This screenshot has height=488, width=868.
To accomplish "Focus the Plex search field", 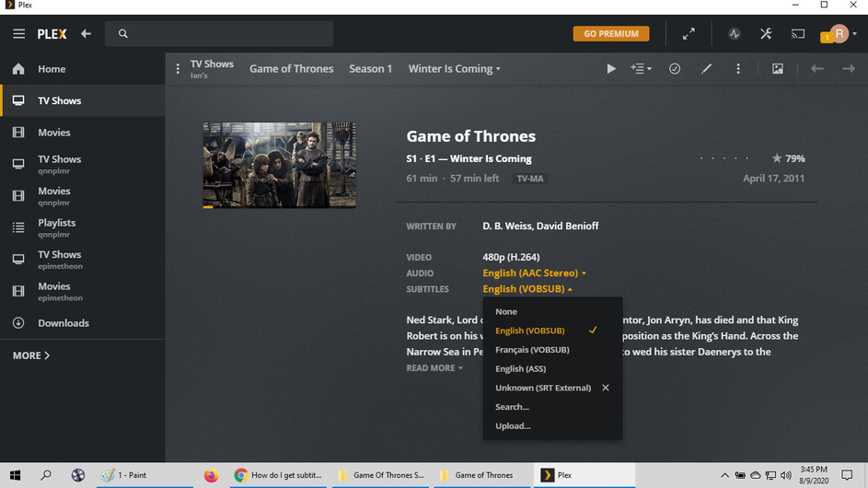I will point(219,34).
